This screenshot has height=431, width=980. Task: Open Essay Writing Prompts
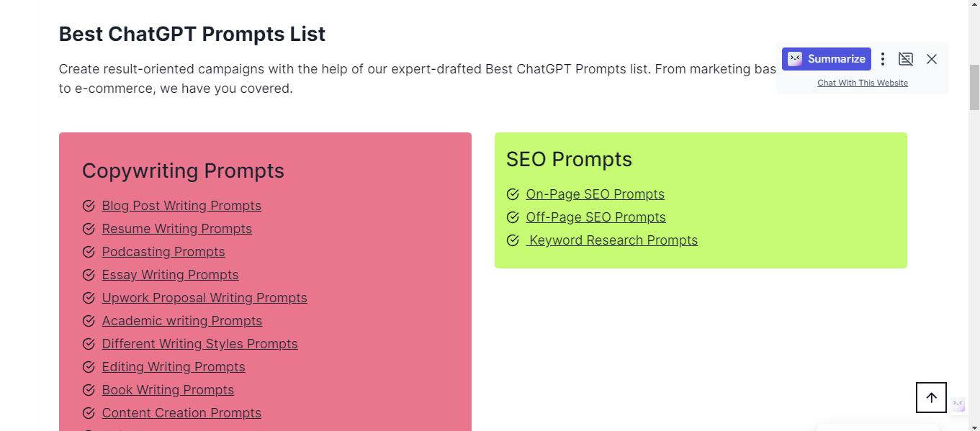pos(170,274)
